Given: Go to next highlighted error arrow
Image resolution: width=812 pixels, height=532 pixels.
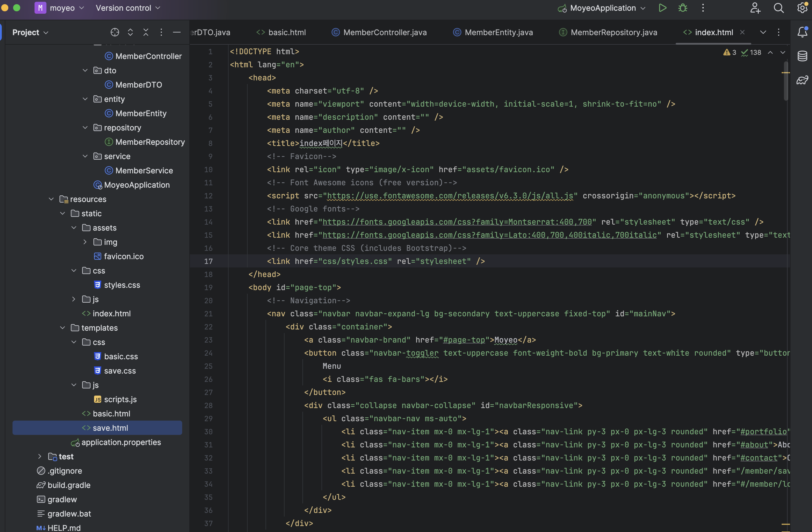Looking at the screenshot, I should point(783,53).
